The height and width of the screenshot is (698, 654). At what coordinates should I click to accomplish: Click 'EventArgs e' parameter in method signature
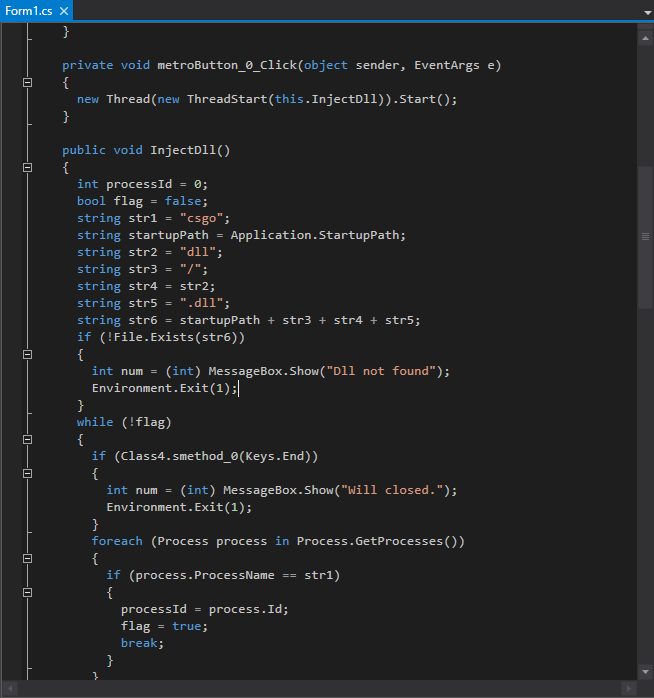[454, 65]
